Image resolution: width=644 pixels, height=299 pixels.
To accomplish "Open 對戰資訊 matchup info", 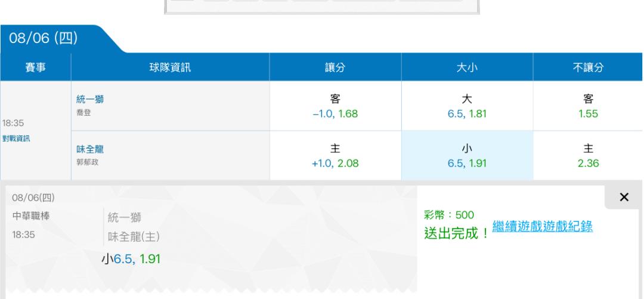I will pos(16,138).
